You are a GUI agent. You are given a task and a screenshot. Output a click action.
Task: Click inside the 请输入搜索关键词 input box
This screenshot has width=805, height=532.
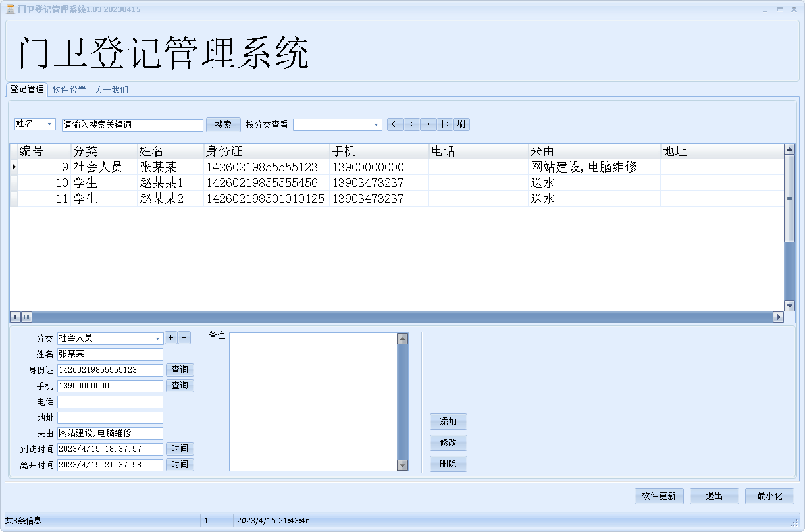click(x=132, y=124)
